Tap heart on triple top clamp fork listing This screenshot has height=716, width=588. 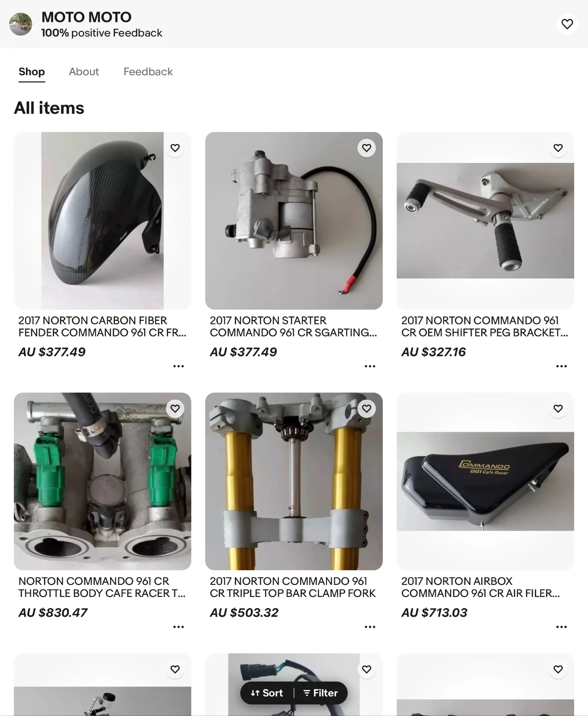[x=367, y=409]
